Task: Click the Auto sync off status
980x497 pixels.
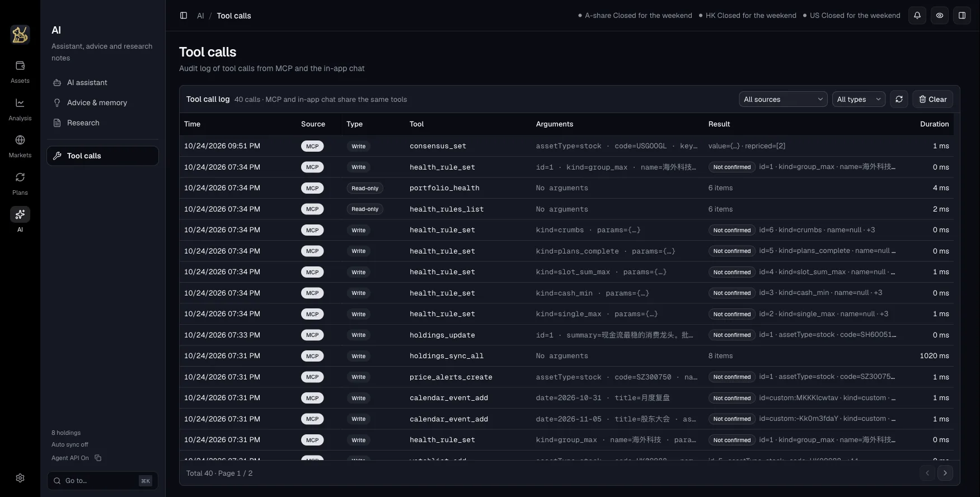Action: [70, 444]
